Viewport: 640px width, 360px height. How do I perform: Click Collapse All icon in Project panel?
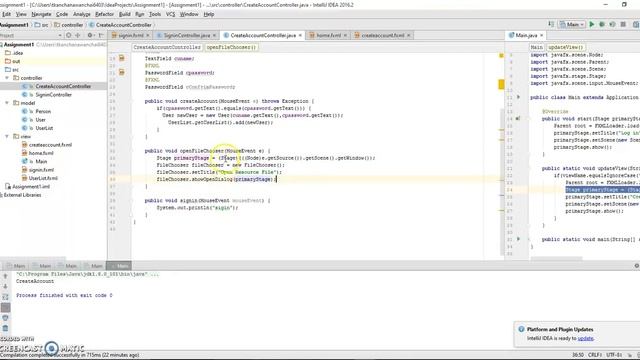(x=78, y=36)
